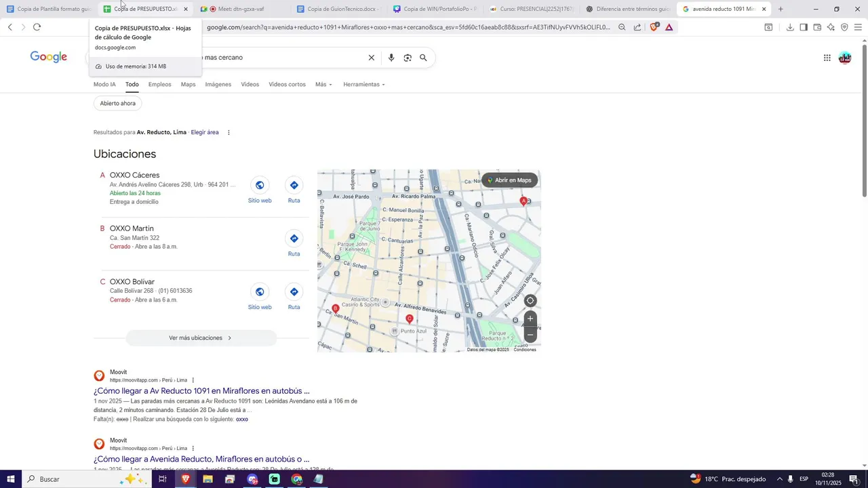The image size is (868, 488).
Task: Open OXXO Bolívar location title
Action: tap(132, 281)
